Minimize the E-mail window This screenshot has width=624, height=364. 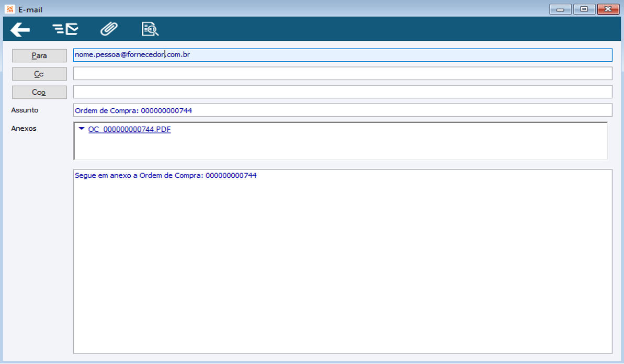coord(560,9)
